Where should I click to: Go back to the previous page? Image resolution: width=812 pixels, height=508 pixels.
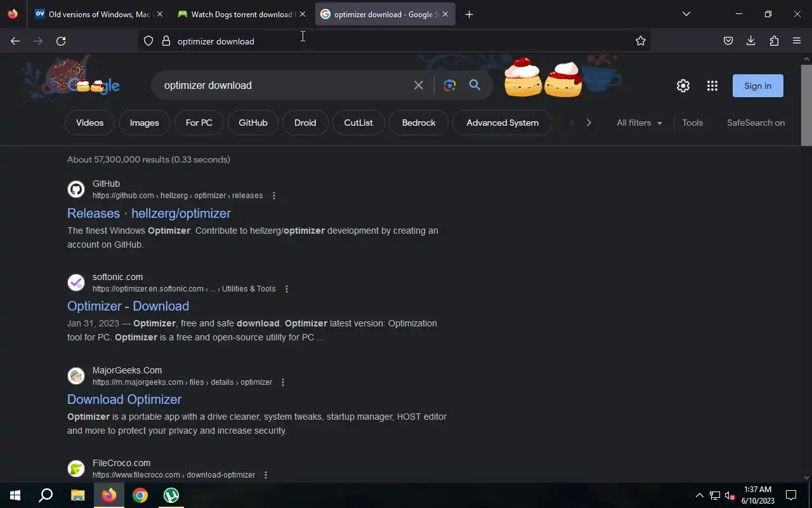click(x=15, y=41)
